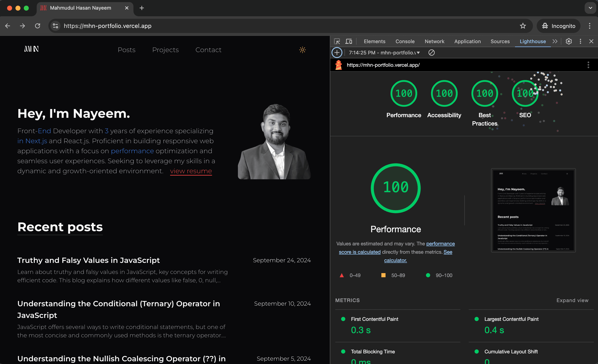Click the Accessibility 100 score gauge
The width and height of the screenshot is (598, 364).
pos(444,93)
